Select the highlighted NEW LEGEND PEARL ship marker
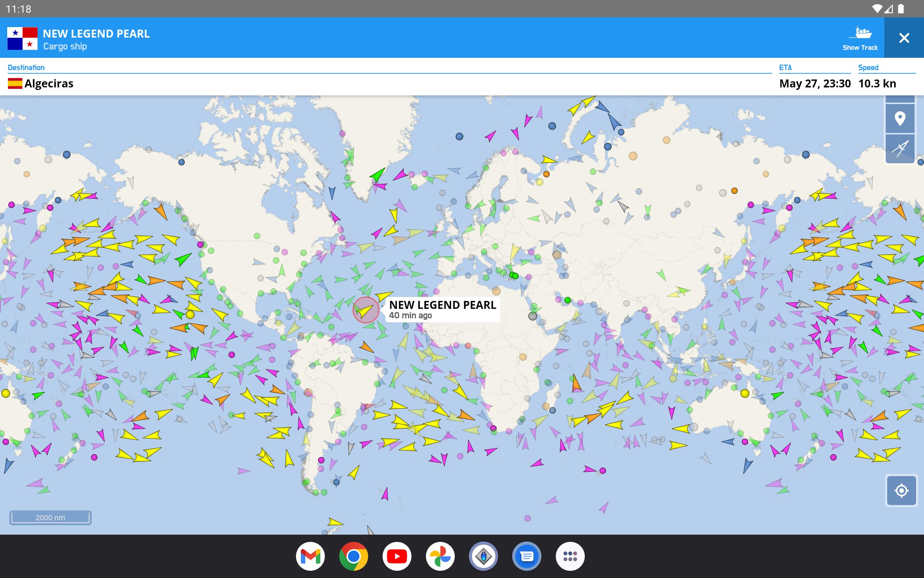 click(x=366, y=310)
